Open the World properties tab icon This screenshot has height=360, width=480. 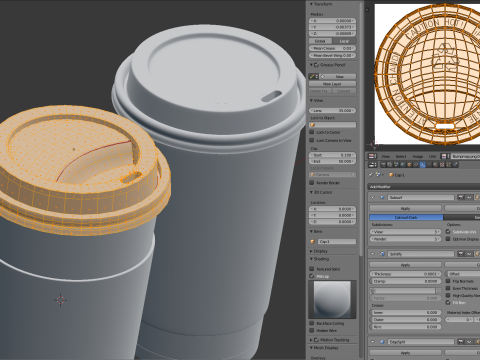click(x=403, y=165)
